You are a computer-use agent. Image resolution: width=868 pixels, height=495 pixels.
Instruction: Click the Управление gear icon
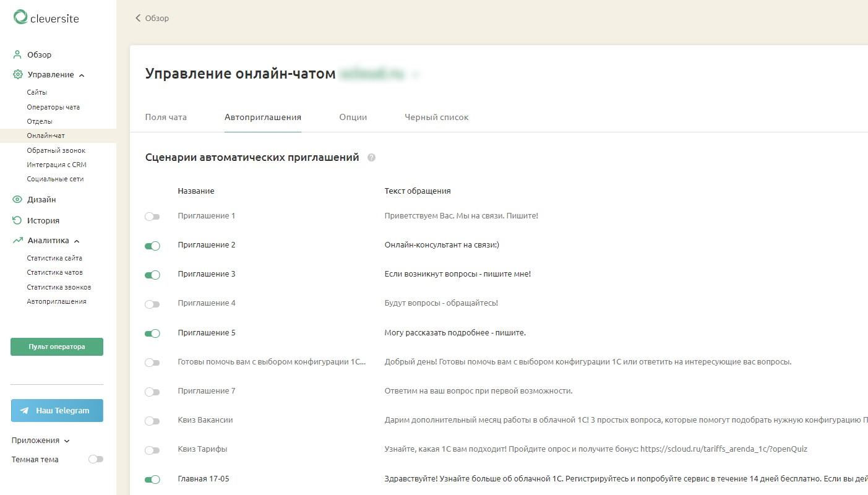point(17,74)
